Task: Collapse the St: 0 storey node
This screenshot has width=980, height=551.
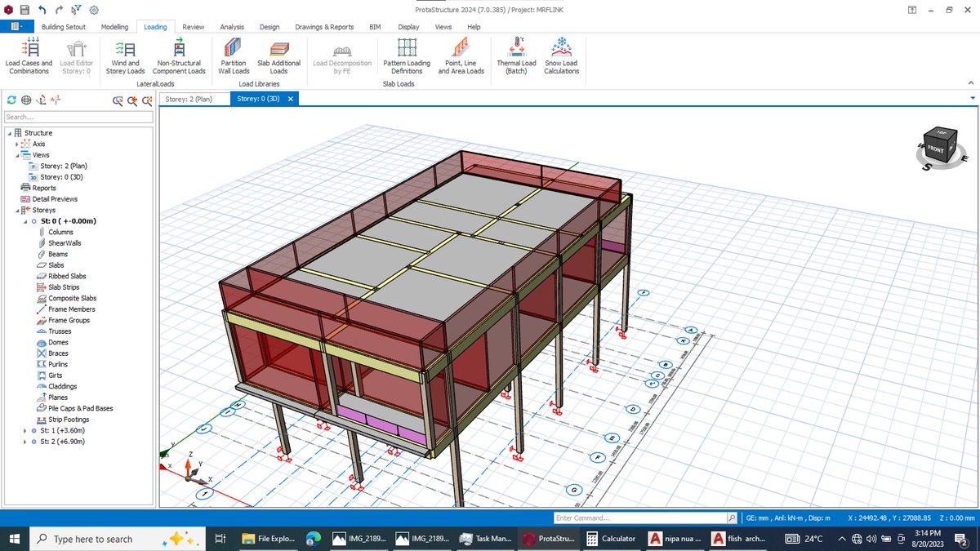Action: click(24, 221)
